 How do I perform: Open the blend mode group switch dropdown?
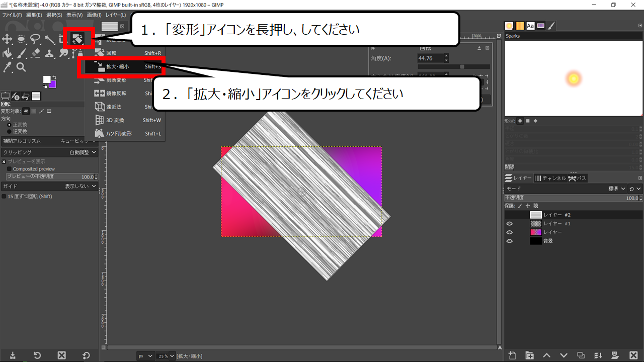click(x=635, y=189)
